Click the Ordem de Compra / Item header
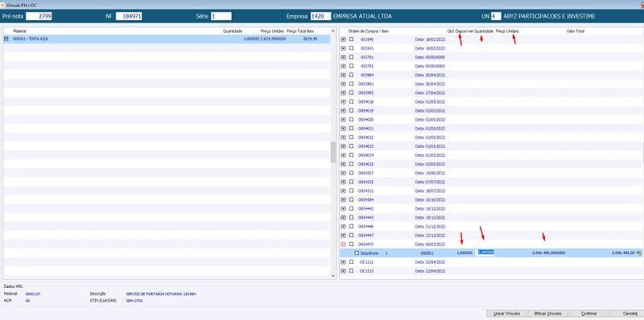This screenshot has height=320, width=644. click(x=369, y=31)
